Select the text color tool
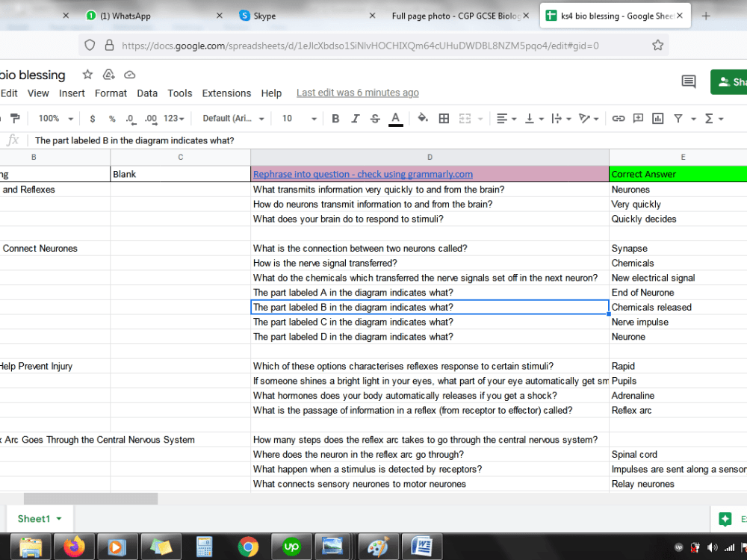Image resolution: width=747 pixels, height=560 pixels. pos(394,118)
